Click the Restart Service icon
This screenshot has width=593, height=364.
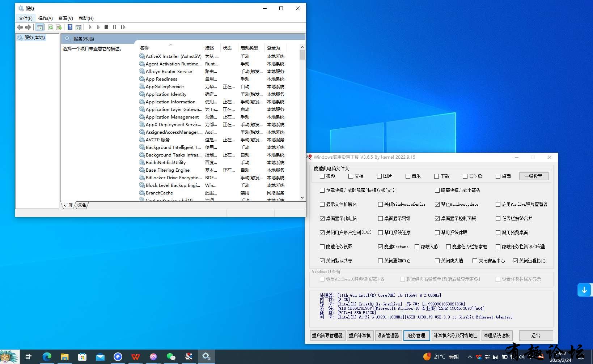click(x=123, y=27)
